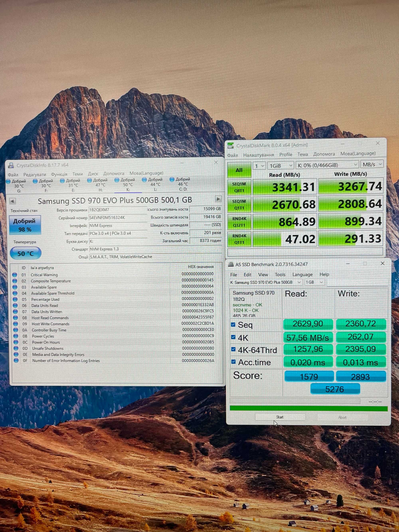Click the Critical Warning status dot
This screenshot has width=399, height=532.
[15, 275]
